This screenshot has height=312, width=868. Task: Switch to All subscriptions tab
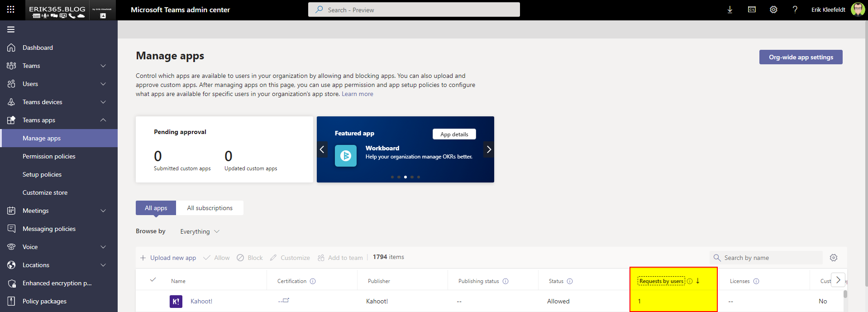210,208
